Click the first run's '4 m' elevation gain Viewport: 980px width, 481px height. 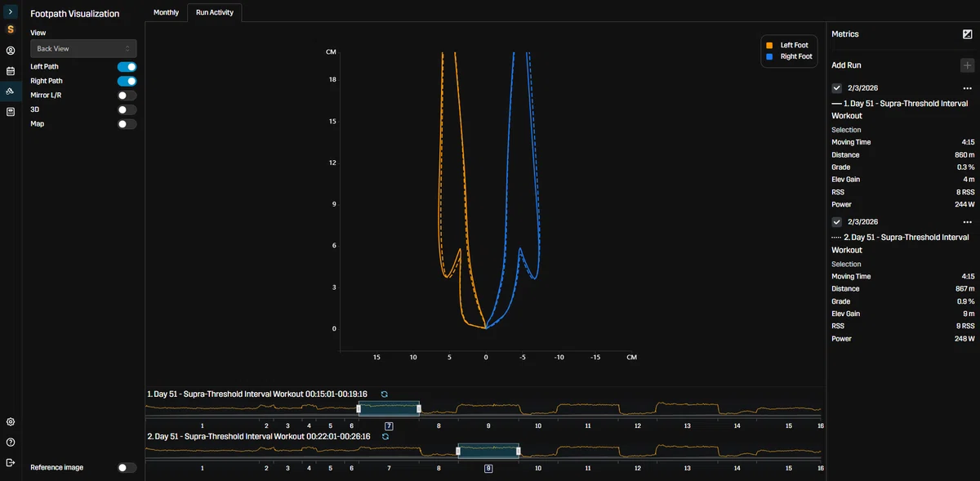coord(969,180)
